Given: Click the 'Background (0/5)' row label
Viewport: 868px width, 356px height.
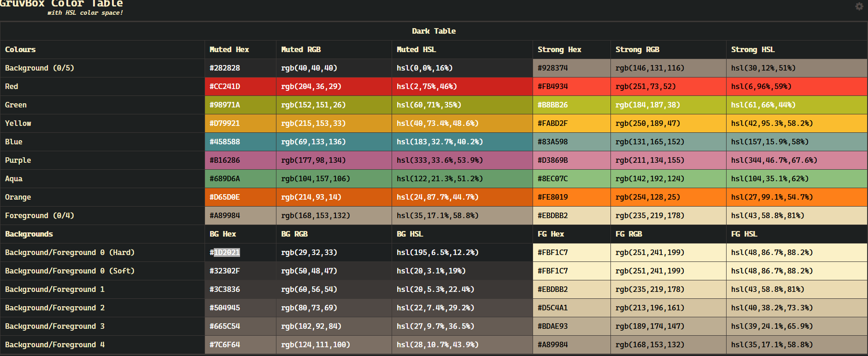Looking at the screenshot, I should [x=102, y=68].
